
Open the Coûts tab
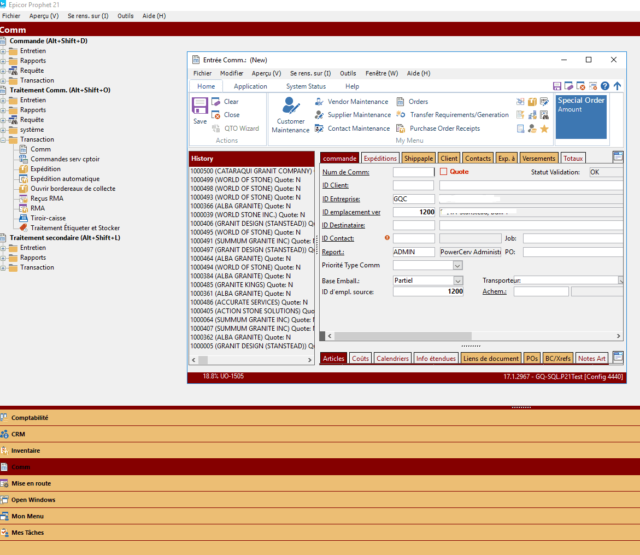(360, 358)
